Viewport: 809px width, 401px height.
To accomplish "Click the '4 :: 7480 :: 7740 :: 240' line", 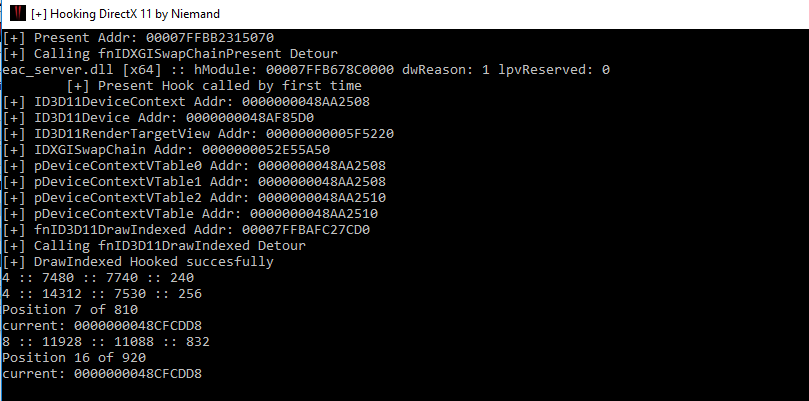I will point(98,278).
